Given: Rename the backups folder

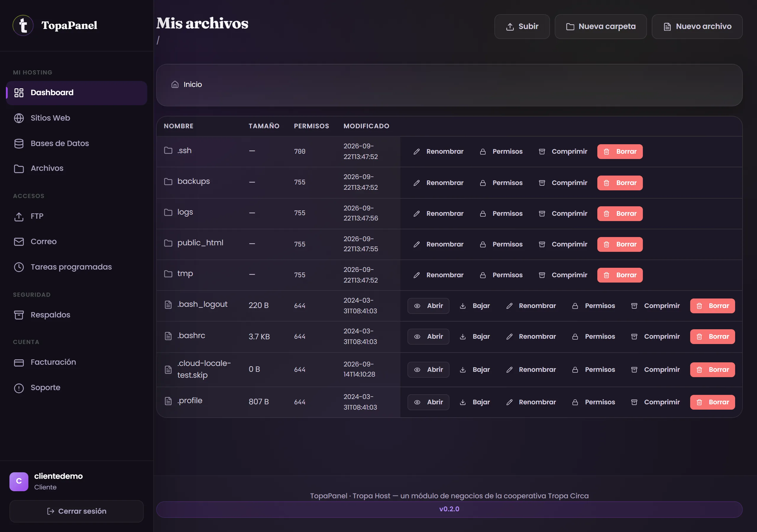Looking at the screenshot, I should coord(439,183).
